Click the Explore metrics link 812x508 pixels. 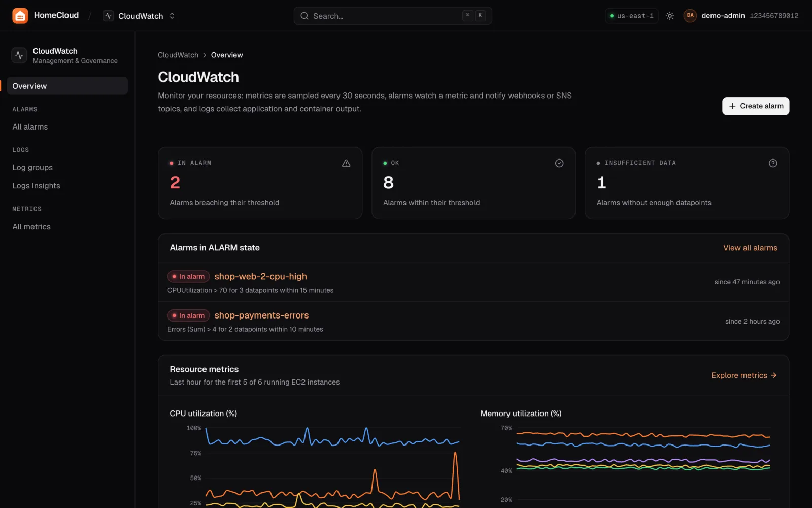click(x=744, y=375)
